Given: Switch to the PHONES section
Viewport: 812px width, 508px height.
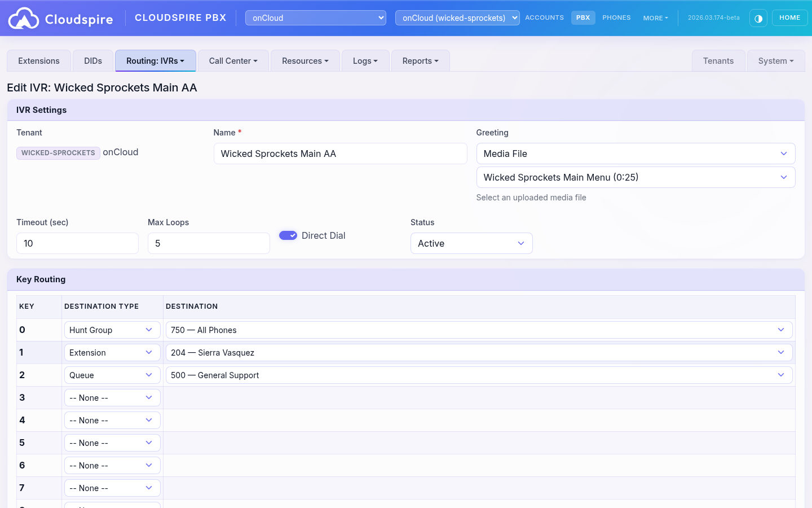Looking at the screenshot, I should point(616,17).
